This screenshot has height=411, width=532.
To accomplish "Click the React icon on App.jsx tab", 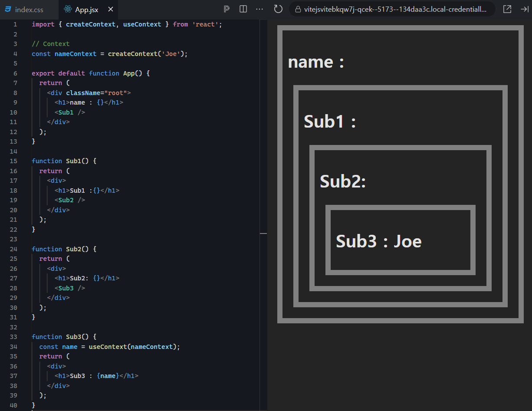I will click(x=67, y=9).
